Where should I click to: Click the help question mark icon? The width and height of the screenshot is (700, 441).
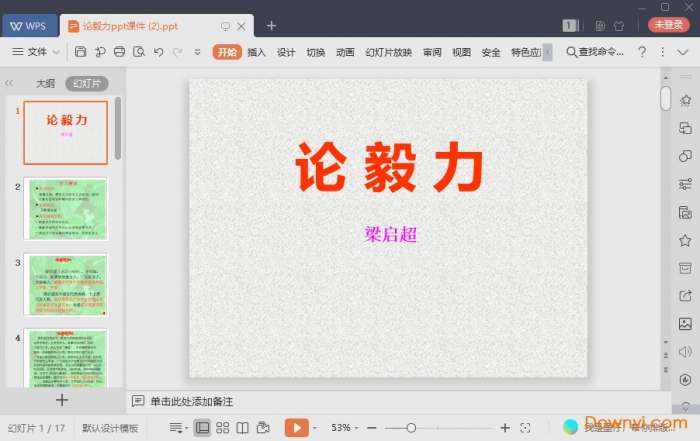pyautogui.click(x=641, y=52)
